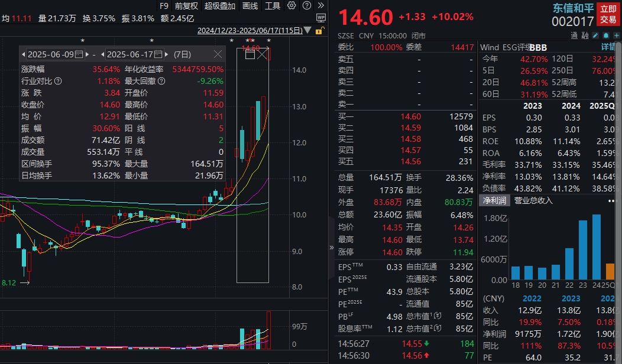
Task: Close the interval statistics panel
Action: point(218,54)
